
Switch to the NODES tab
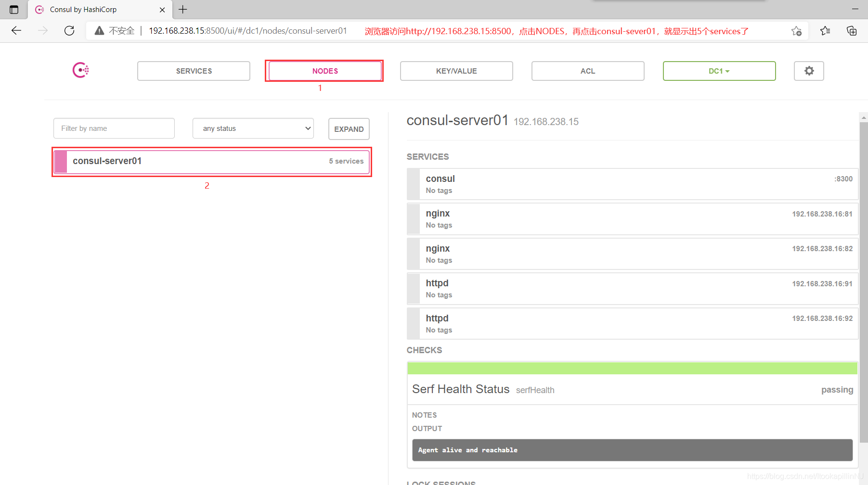[325, 71]
